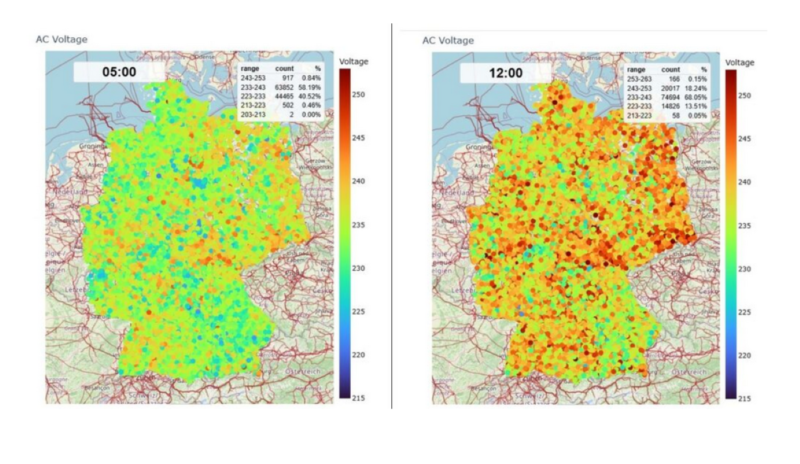Click percentage 0.84%

(311, 78)
